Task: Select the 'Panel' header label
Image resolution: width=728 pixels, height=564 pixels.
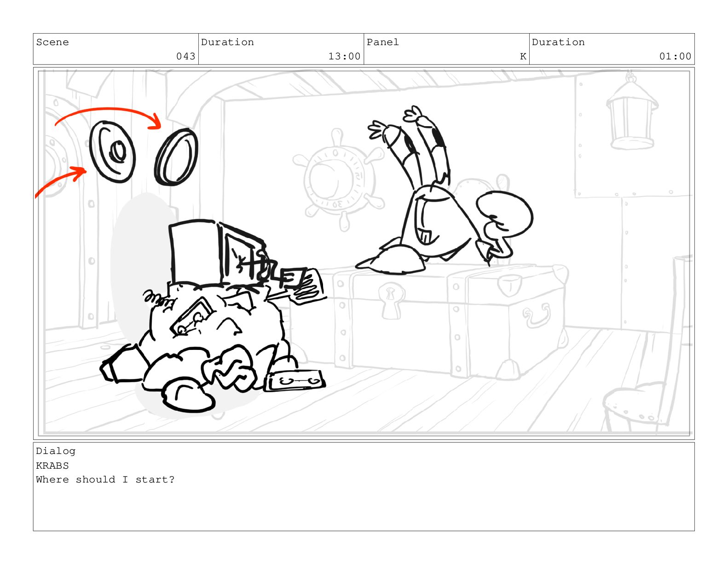Action: (x=383, y=42)
